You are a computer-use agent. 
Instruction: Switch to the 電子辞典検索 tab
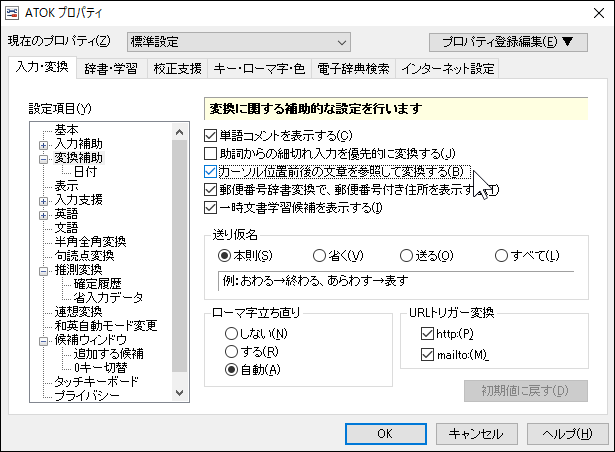tap(353, 69)
